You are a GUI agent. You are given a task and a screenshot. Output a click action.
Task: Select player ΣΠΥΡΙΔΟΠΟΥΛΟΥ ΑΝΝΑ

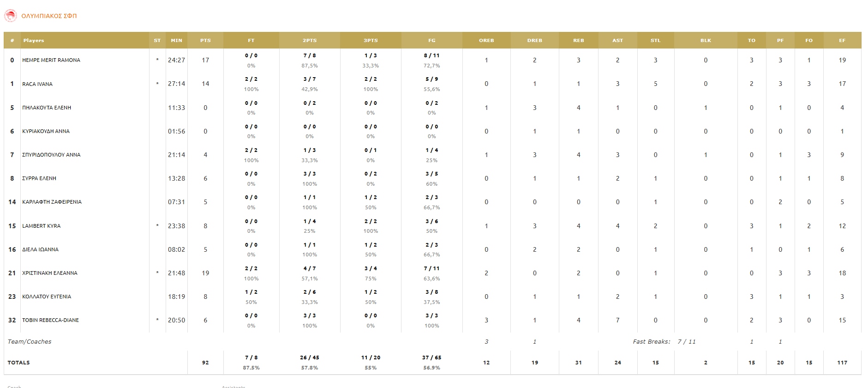coord(51,155)
